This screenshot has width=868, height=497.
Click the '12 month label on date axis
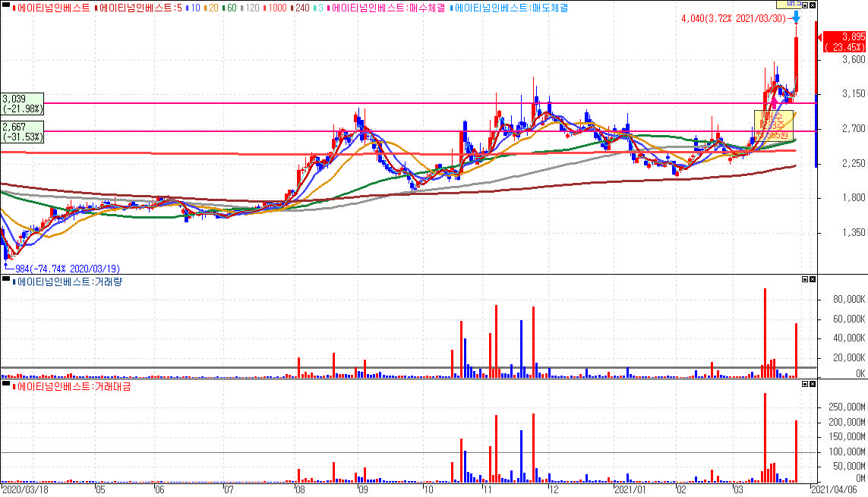553,490
